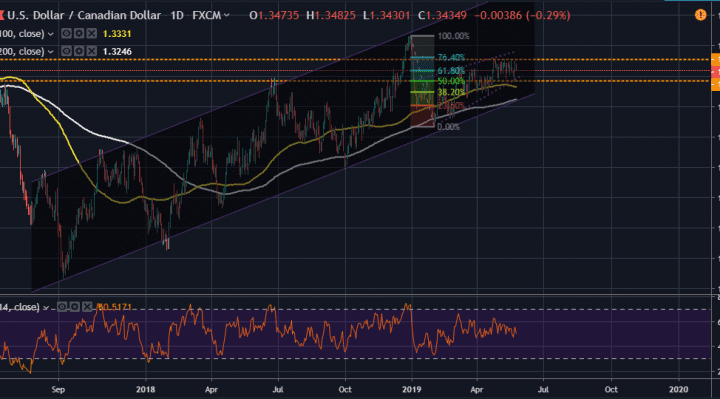Remove the 100-period moving average indicator
This screenshot has width=720, height=399.
coord(92,34)
